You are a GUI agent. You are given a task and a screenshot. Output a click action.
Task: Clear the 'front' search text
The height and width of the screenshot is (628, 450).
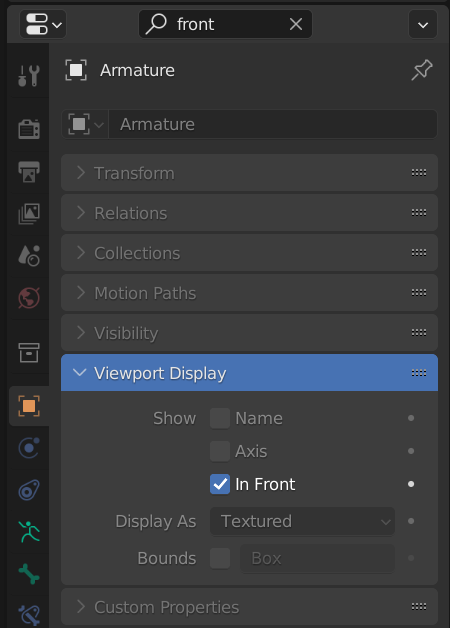point(296,24)
